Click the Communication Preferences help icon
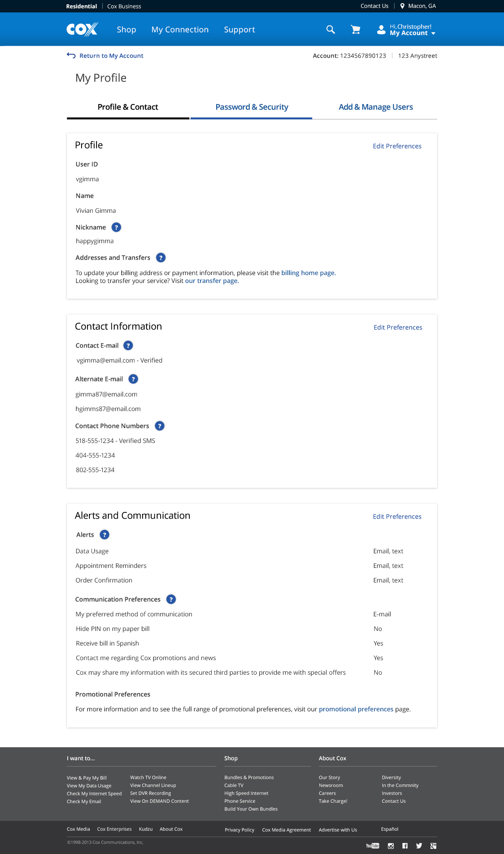The height and width of the screenshot is (854, 504). [x=171, y=599]
